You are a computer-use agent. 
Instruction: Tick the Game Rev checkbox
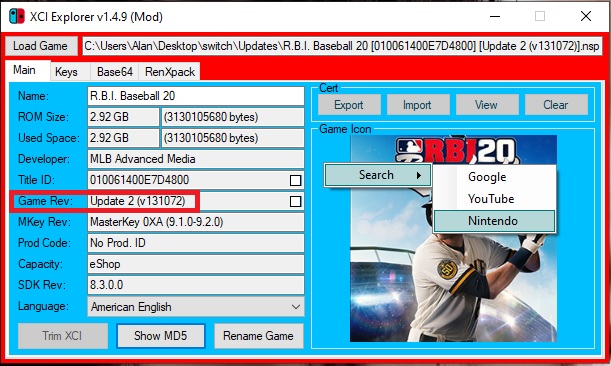(x=295, y=202)
